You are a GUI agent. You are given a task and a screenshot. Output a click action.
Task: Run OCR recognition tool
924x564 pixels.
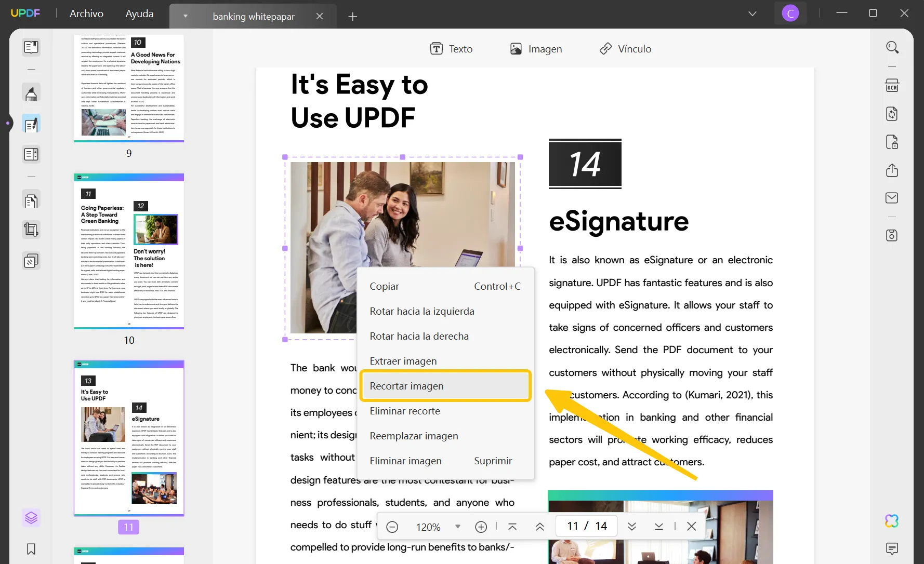(892, 86)
